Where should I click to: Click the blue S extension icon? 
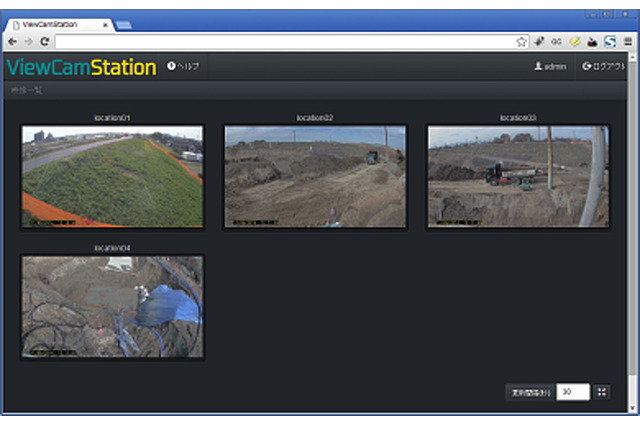point(608,42)
